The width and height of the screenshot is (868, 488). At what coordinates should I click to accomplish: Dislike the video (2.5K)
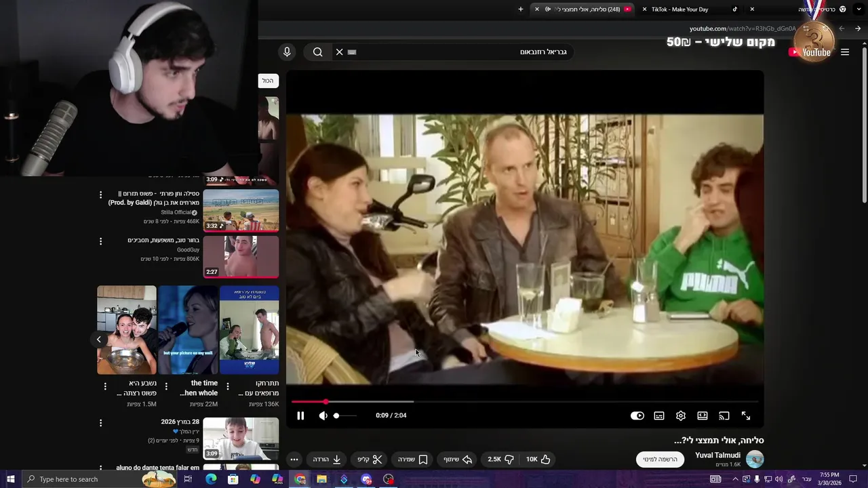point(501,459)
